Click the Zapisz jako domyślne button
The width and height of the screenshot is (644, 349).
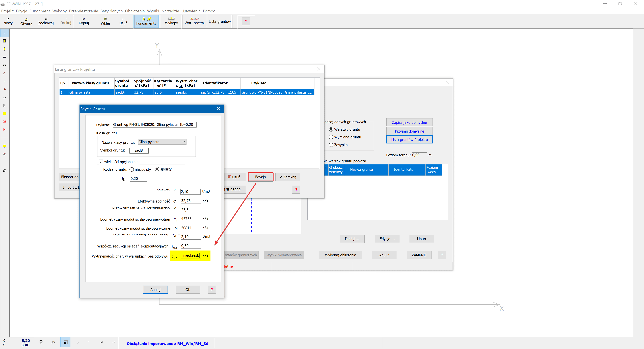[x=409, y=122]
